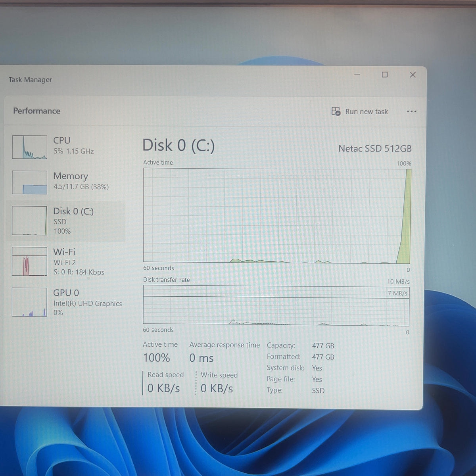
Task: Select the Wi-Fi mini graph thumbnail
Action: [x=29, y=261]
